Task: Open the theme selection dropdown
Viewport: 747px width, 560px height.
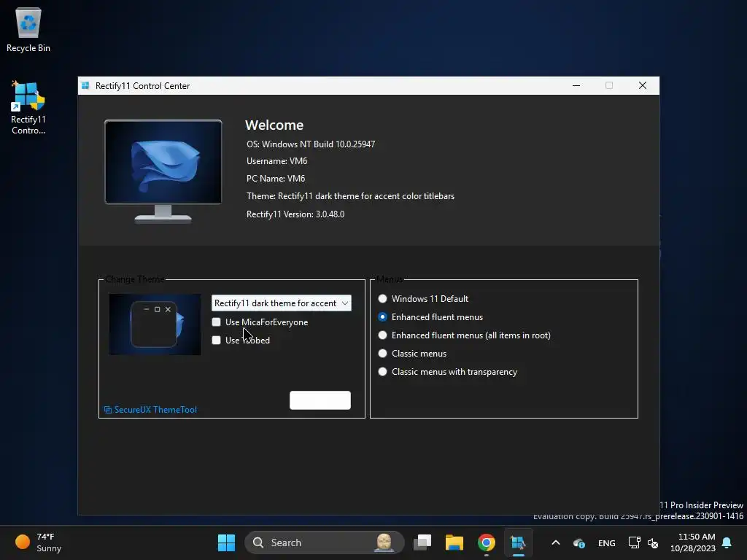Action: (282, 303)
